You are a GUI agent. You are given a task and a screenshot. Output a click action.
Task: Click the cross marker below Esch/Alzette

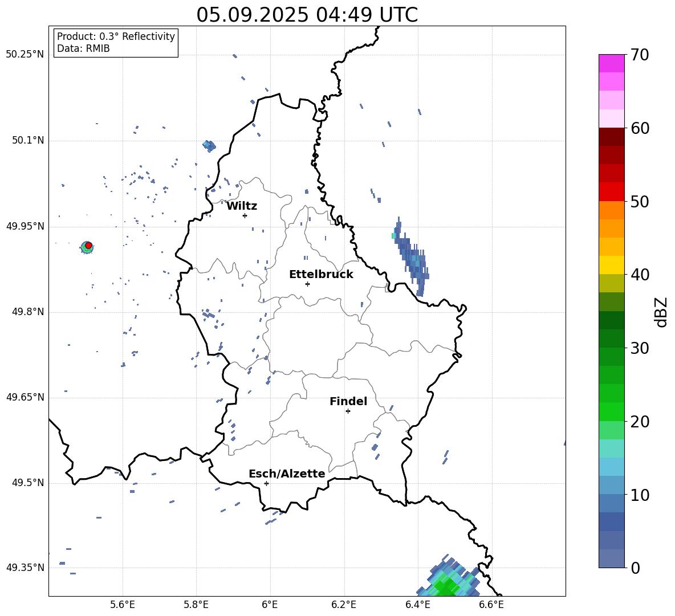(x=266, y=483)
